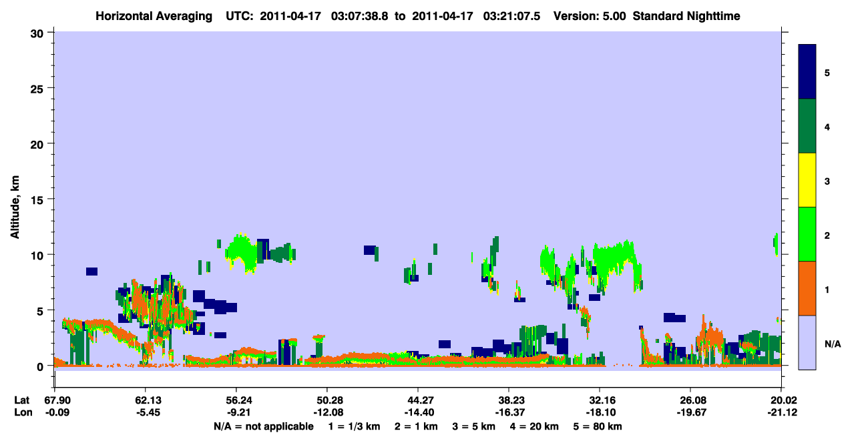Click the dark blue level 5 swatch
Viewport: 868px width, 445px height.
(807, 71)
